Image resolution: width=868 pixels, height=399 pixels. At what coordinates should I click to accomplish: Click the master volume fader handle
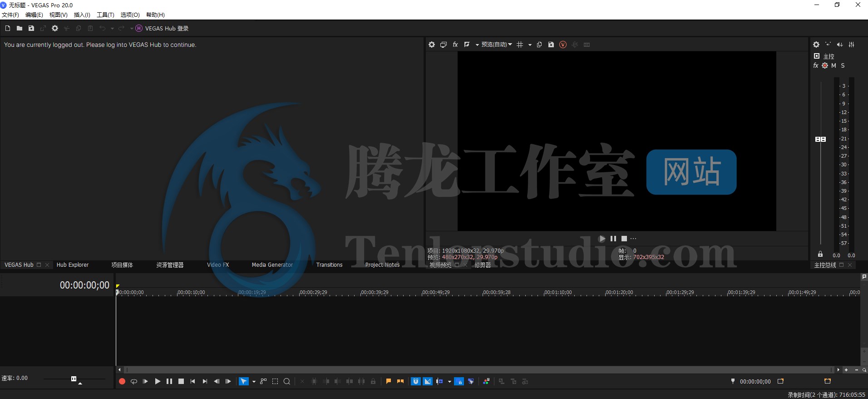click(x=821, y=139)
